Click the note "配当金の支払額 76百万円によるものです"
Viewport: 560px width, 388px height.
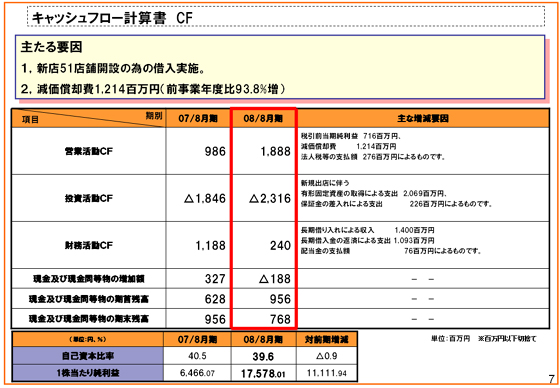click(391, 251)
